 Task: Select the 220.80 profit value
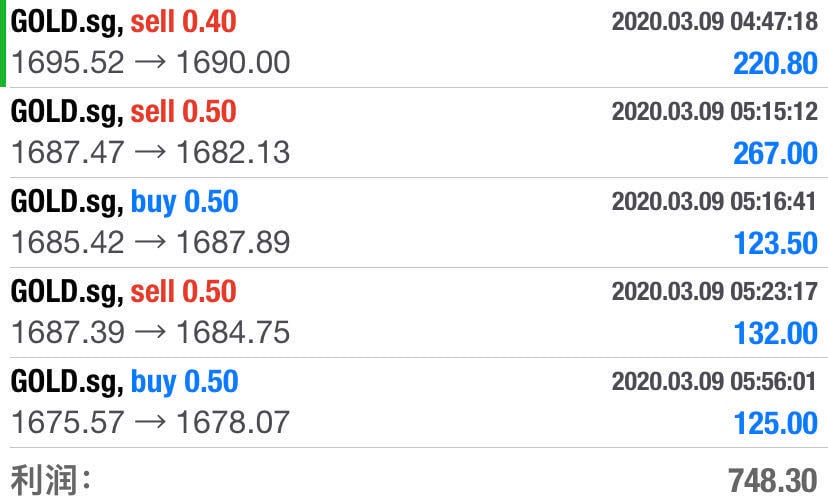[775, 64]
